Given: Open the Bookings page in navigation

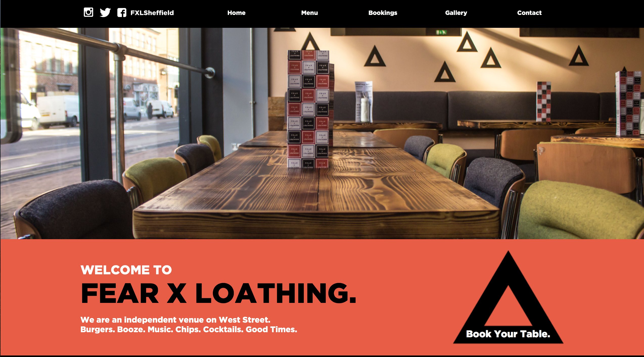Looking at the screenshot, I should [x=383, y=13].
